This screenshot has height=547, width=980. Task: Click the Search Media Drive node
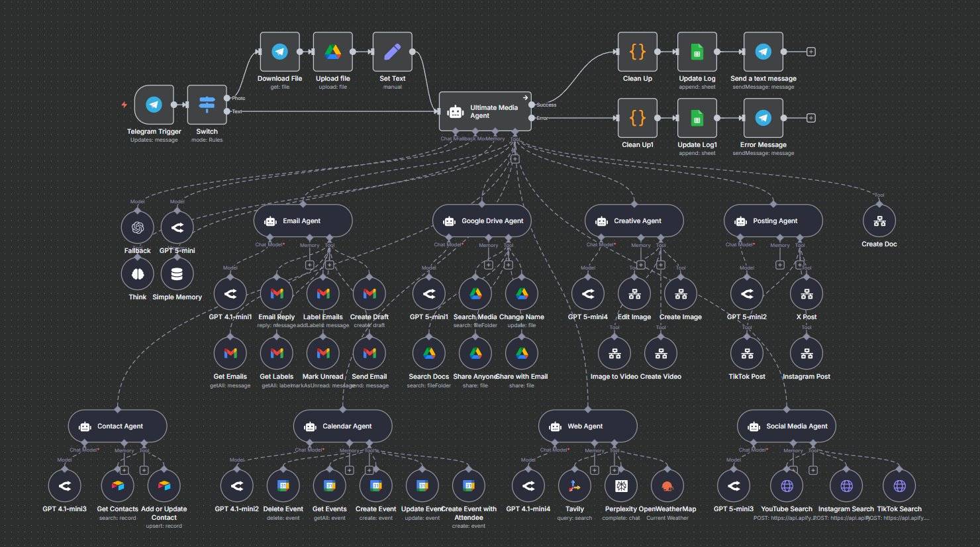coord(475,293)
